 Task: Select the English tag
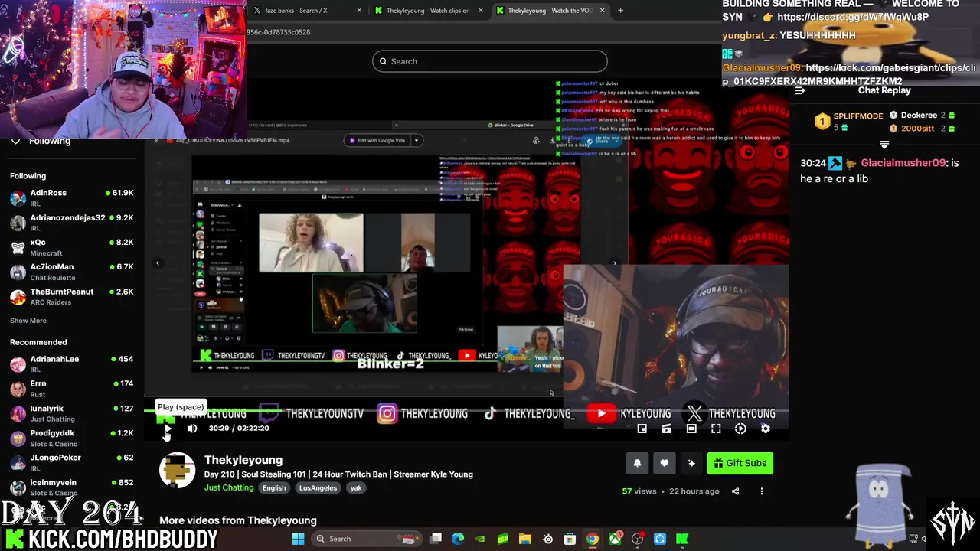tap(274, 488)
